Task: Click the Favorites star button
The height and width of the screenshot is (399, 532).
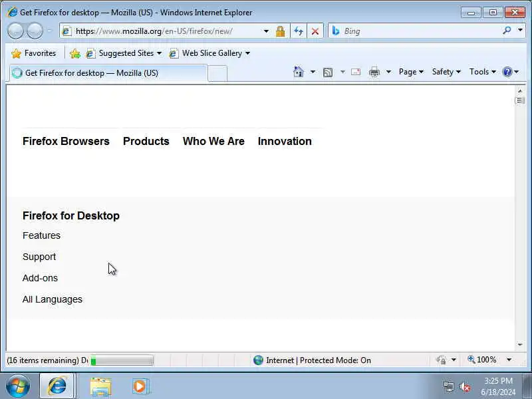Action: (x=34, y=53)
